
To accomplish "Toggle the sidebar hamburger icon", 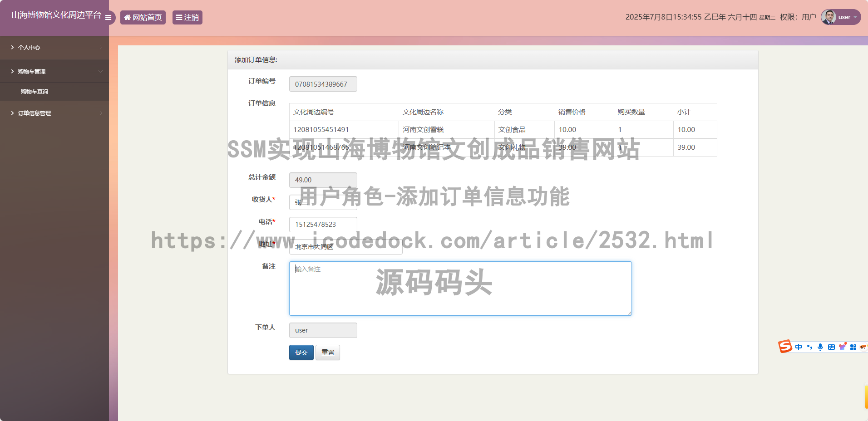I will click(108, 18).
